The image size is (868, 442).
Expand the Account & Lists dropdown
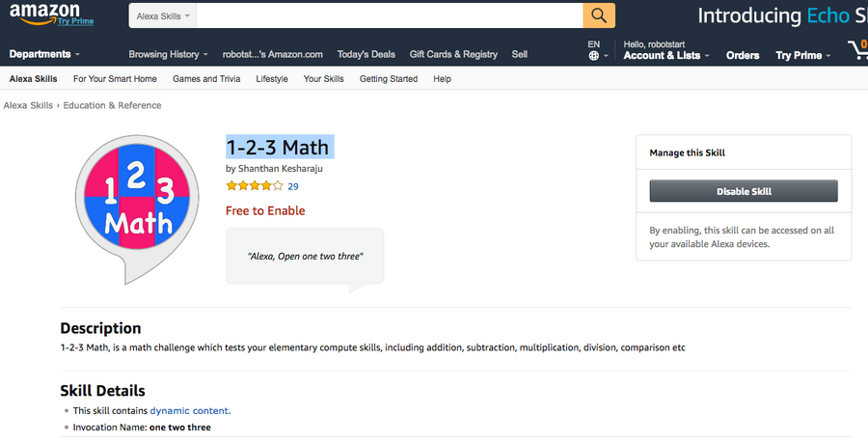click(x=666, y=56)
